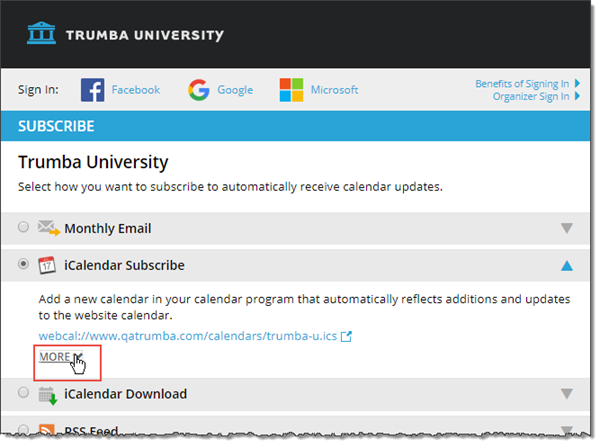Click the Google G logo icon
This screenshot has width=600, height=448.
click(x=199, y=90)
